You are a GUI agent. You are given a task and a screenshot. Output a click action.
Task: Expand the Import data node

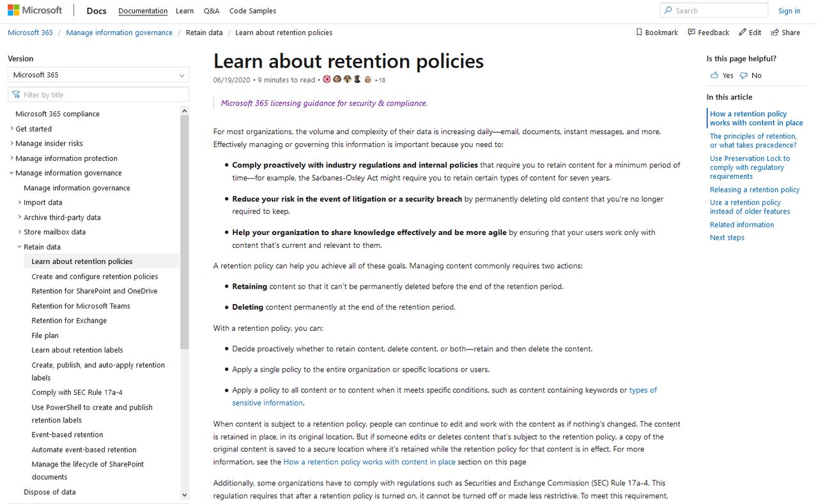[20, 202]
